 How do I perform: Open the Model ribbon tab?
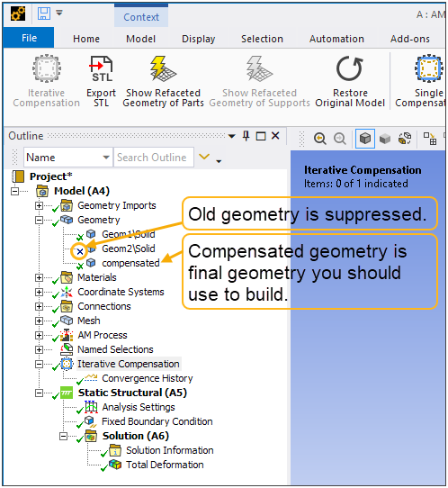(140, 39)
